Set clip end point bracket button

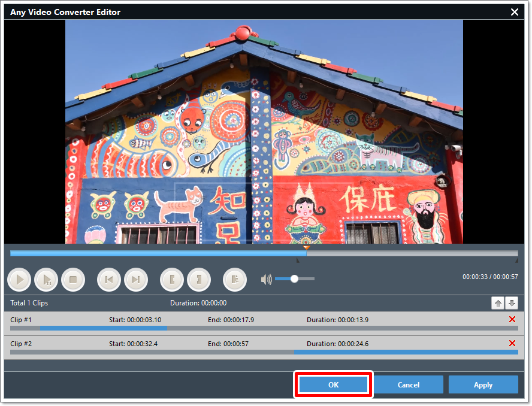coord(199,280)
